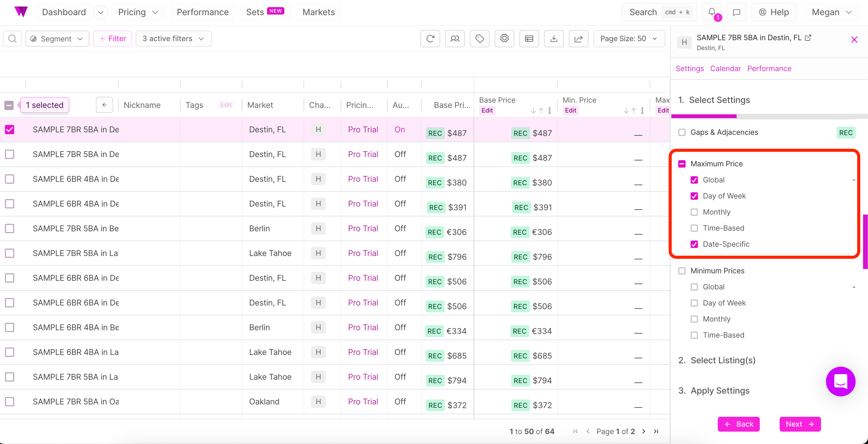The height and width of the screenshot is (444, 868).
Task: Uncheck the first SAMPLE 7BR 5BA Destin row
Action: [x=10, y=130]
